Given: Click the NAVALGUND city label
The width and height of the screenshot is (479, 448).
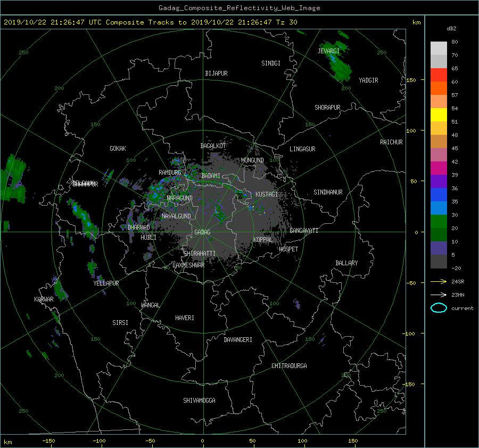Looking at the screenshot, I should (176, 216).
